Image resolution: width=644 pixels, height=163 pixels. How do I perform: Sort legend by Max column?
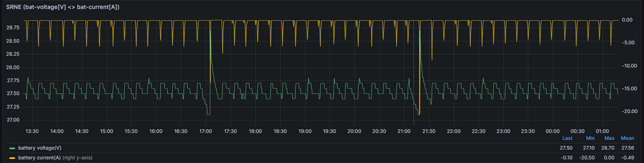tap(609, 138)
